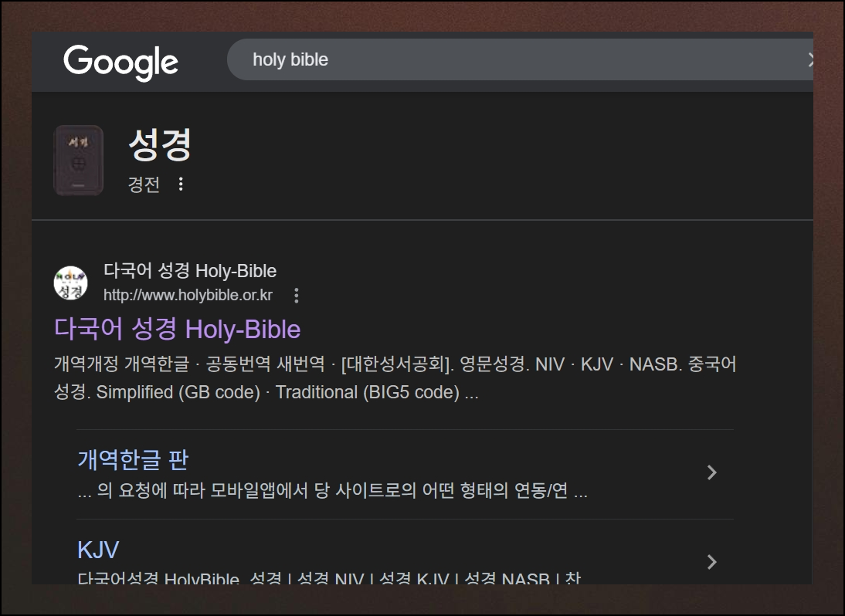Screen dimensions: 845x616
Task: Click the 경전 subtitle label
Action: click(x=144, y=184)
